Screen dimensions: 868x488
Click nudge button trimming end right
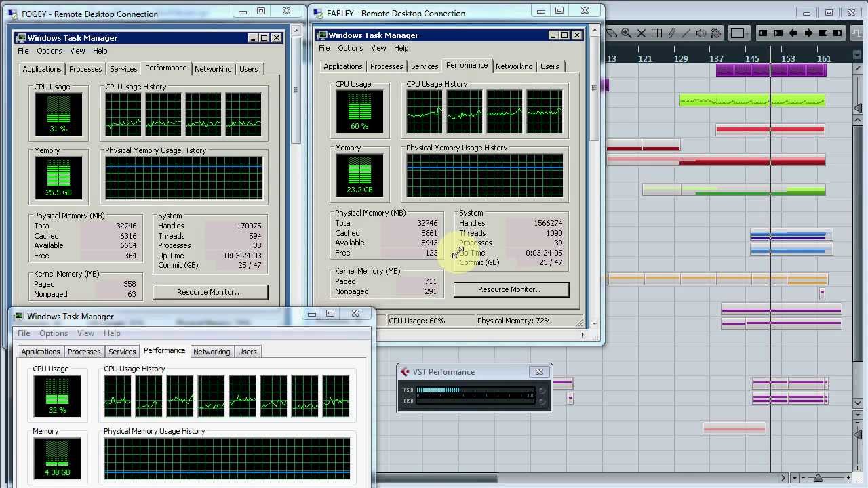[x=837, y=33]
